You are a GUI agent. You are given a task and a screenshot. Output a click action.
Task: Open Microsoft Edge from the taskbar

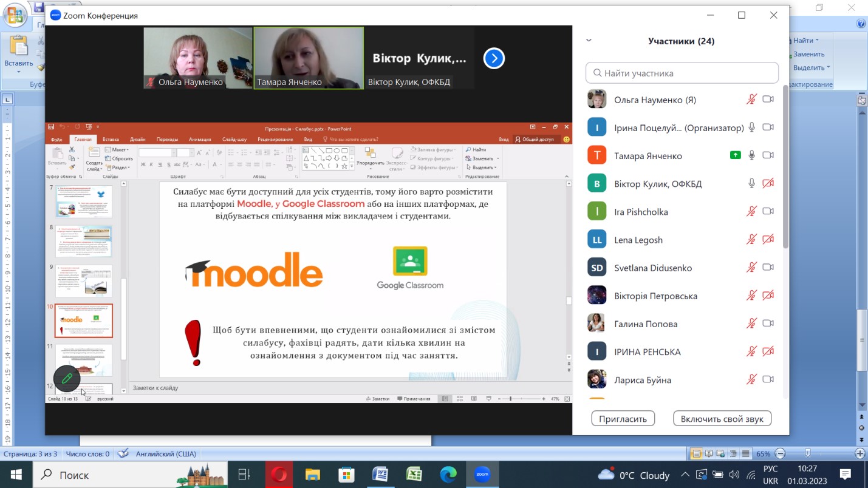(448, 475)
